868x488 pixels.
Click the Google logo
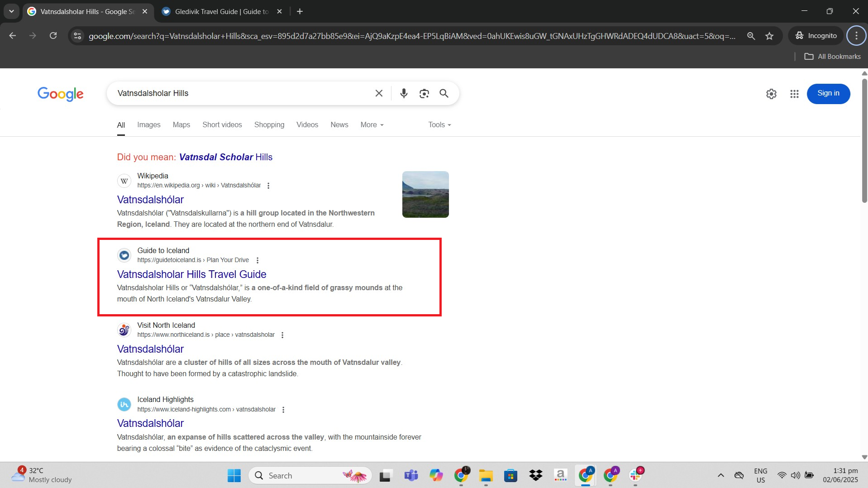(x=61, y=94)
